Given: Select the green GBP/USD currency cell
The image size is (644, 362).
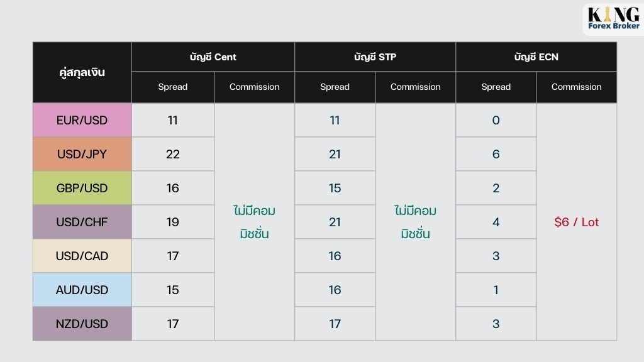Looking at the screenshot, I should tap(82, 188).
